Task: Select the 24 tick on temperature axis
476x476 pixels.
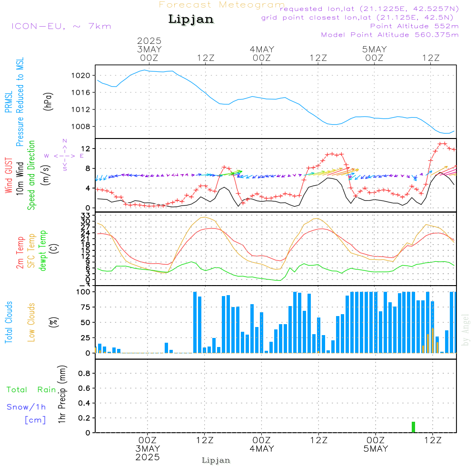Action: tap(86, 233)
